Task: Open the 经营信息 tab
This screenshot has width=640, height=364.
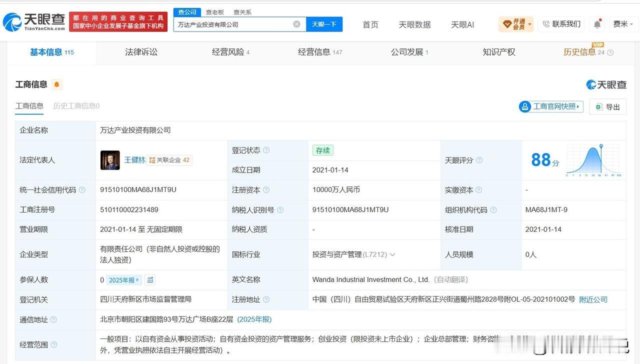Action: [x=320, y=52]
